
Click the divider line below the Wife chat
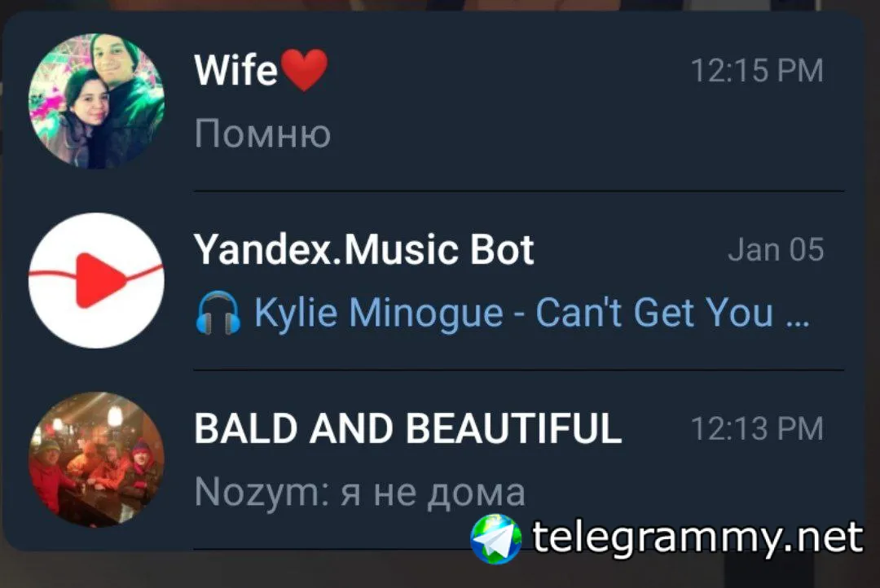(x=519, y=191)
